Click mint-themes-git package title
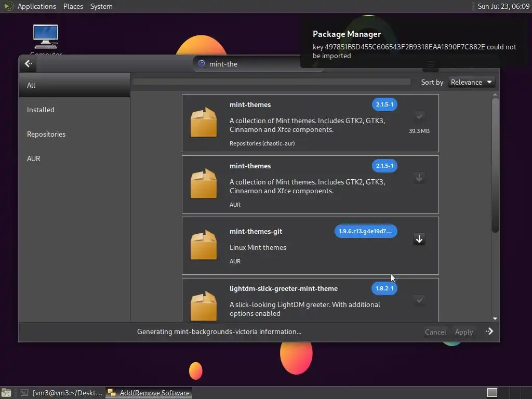The height and width of the screenshot is (399, 532). click(256, 231)
